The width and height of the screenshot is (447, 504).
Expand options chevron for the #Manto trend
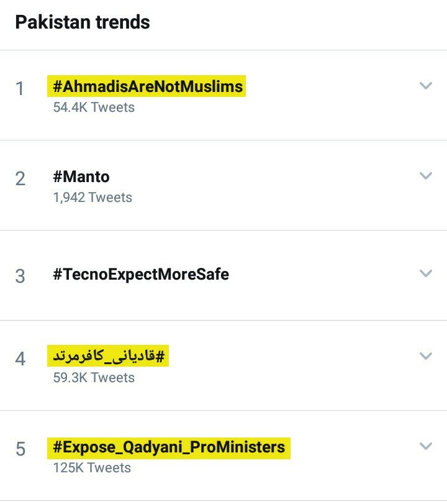tap(425, 176)
